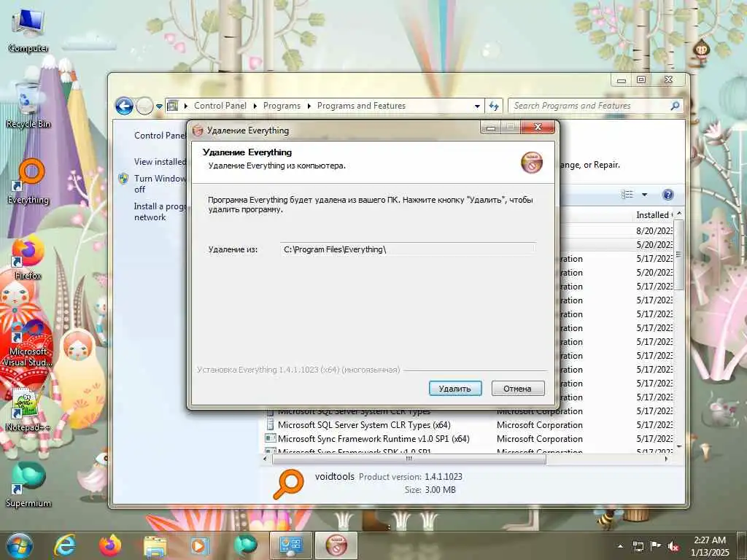Click the horizontal scrollbar in program list
The height and width of the screenshot is (560, 747).
coord(409,459)
